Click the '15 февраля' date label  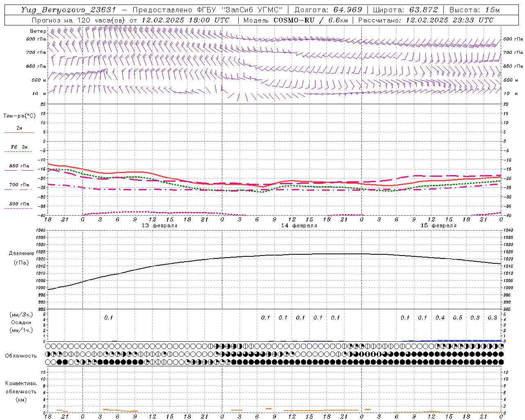(438, 226)
